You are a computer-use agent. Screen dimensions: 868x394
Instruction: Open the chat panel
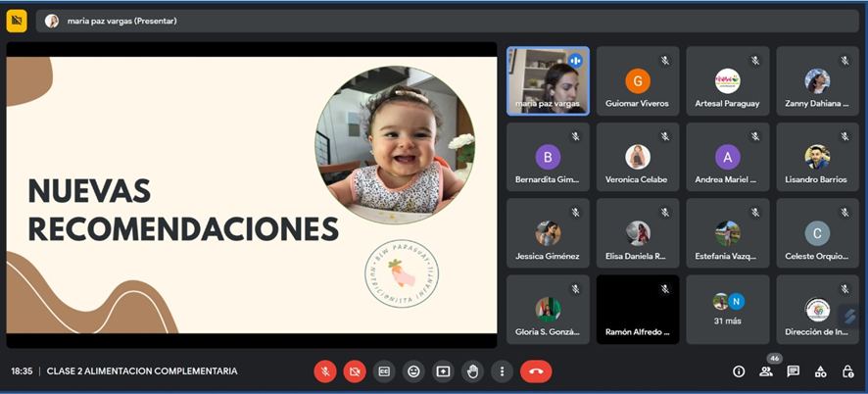coord(794,371)
